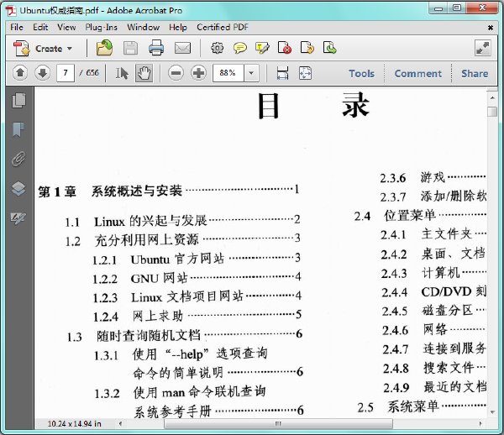The height and width of the screenshot is (435, 504).
Task: Show the Attachments paperclip panel
Action: [x=19, y=159]
